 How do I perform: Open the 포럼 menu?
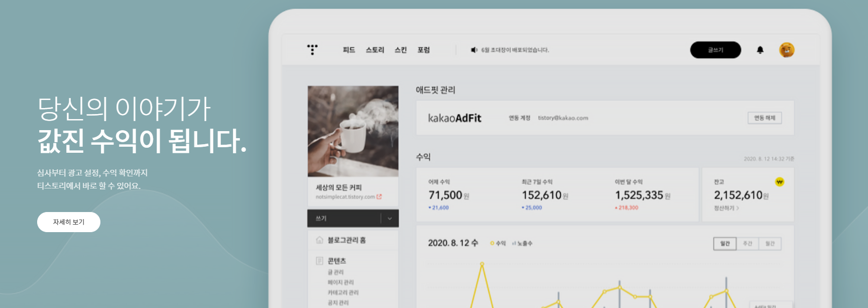pyautogui.click(x=424, y=50)
